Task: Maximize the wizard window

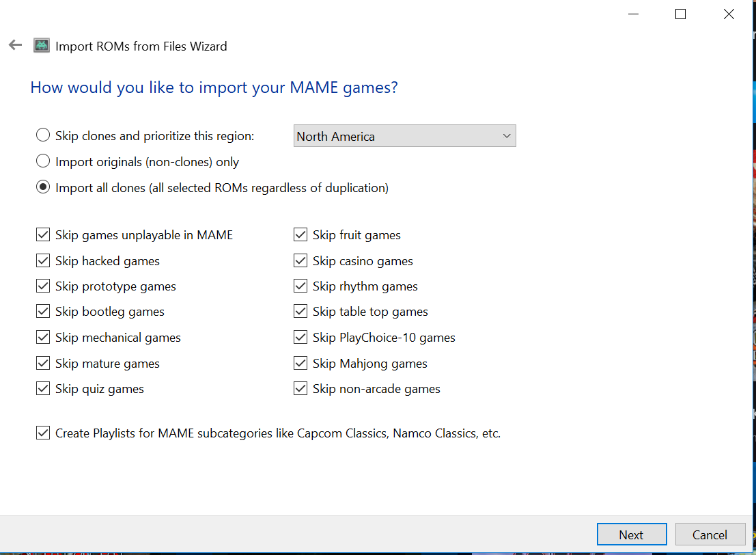Action: click(680, 14)
